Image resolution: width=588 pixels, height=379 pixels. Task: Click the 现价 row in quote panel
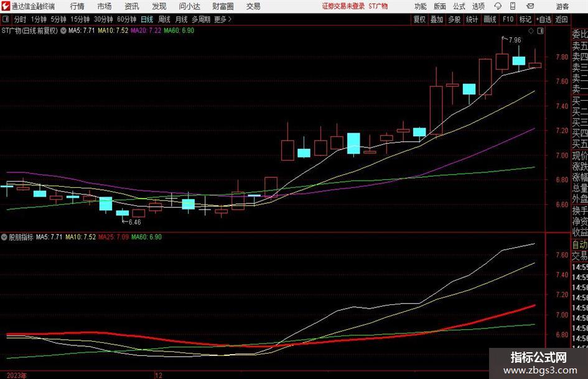click(580, 156)
